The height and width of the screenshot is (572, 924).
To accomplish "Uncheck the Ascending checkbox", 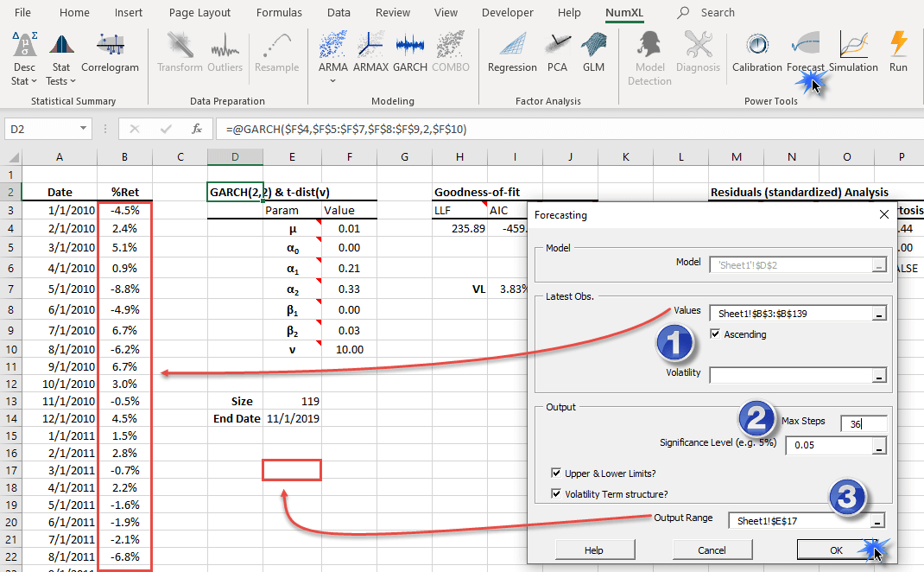I will coord(715,334).
